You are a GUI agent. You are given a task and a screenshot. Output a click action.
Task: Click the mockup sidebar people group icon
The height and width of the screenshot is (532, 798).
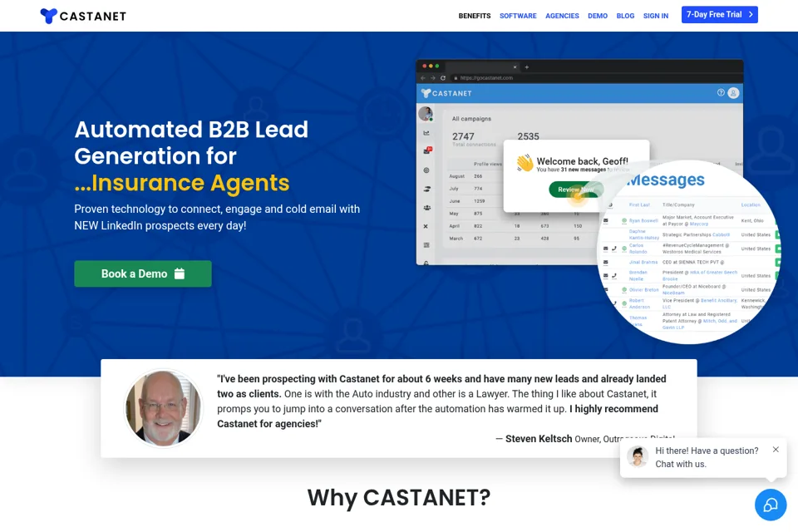click(x=426, y=208)
